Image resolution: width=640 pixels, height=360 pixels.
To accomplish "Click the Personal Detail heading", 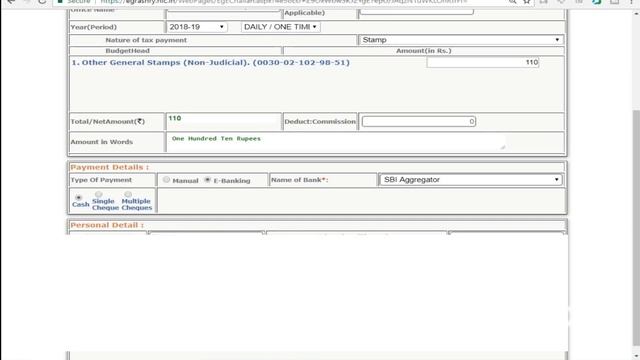I will pos(107,225).
